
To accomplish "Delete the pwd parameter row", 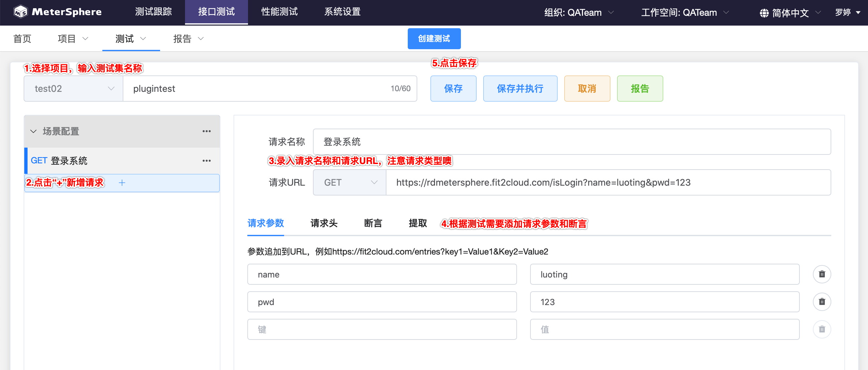I will [822, 301].
